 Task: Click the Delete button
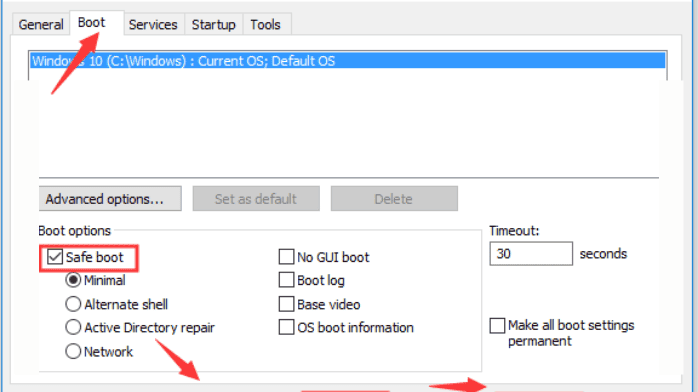click(x=394, y=198)
